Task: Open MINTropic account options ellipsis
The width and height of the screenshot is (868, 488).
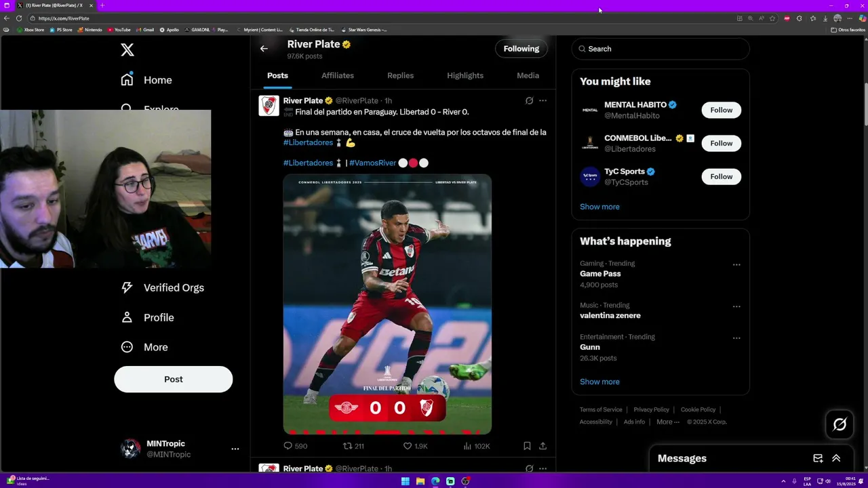Action: click(x=235, y=449)
